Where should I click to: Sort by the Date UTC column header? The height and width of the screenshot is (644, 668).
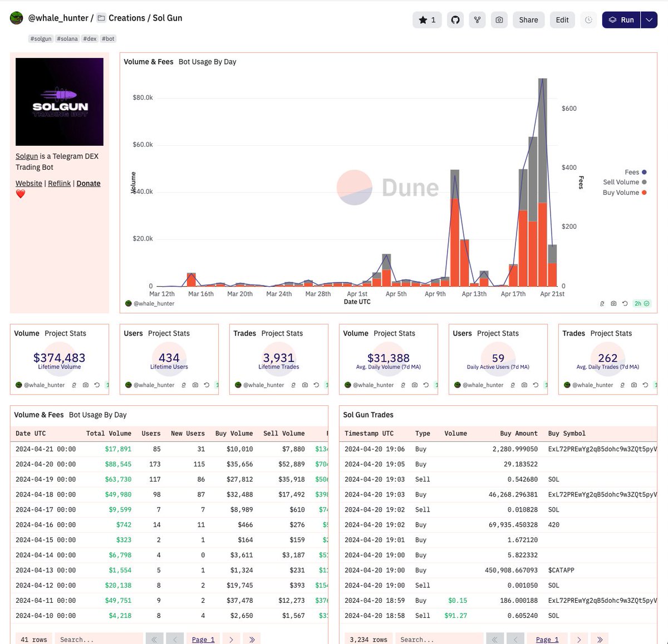[31, 434]
